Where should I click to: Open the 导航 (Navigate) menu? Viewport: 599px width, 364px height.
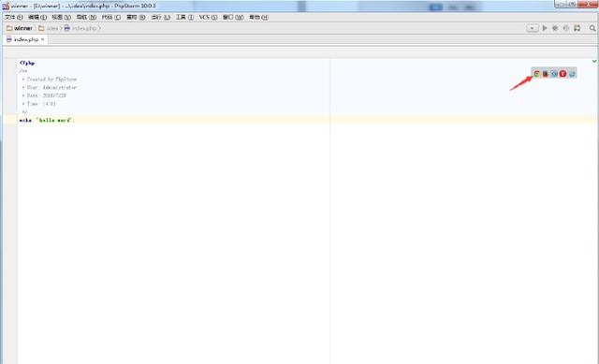click(x=86, y=17)
